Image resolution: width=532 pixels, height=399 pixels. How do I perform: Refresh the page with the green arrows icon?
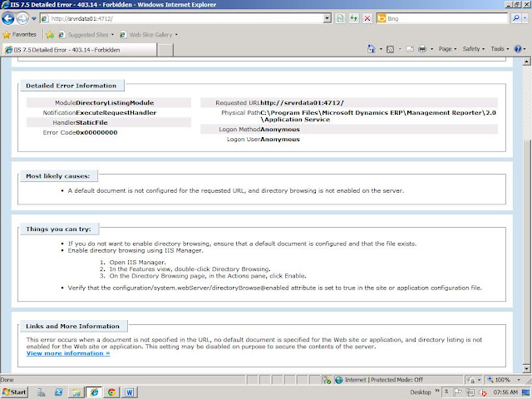click(353, 18)
